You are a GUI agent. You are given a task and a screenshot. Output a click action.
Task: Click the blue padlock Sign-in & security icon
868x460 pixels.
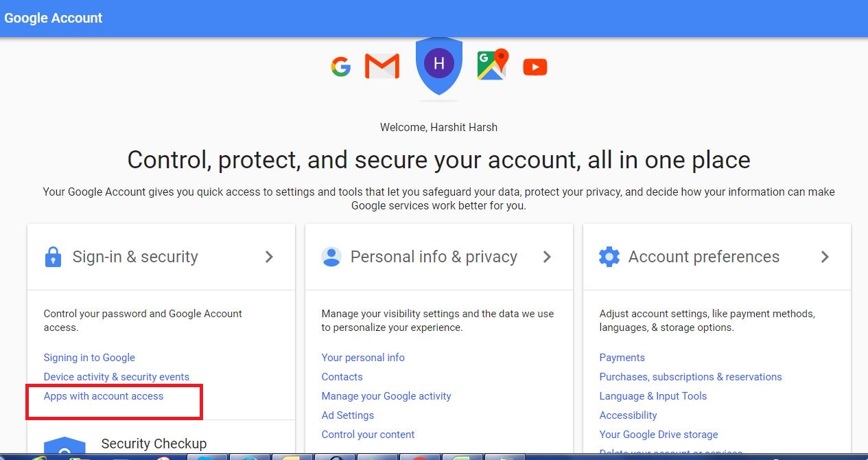(53, 257)
